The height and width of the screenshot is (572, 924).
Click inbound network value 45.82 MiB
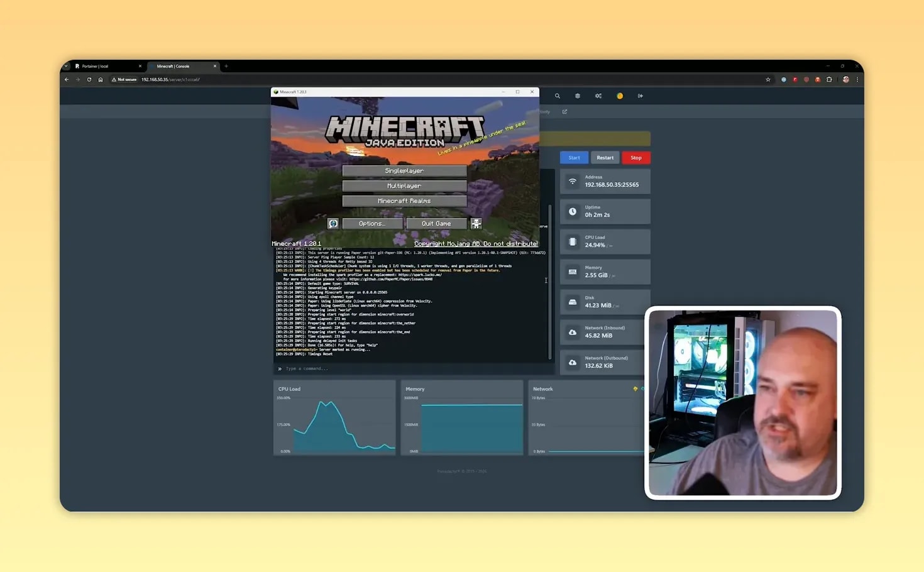[598, 336]
